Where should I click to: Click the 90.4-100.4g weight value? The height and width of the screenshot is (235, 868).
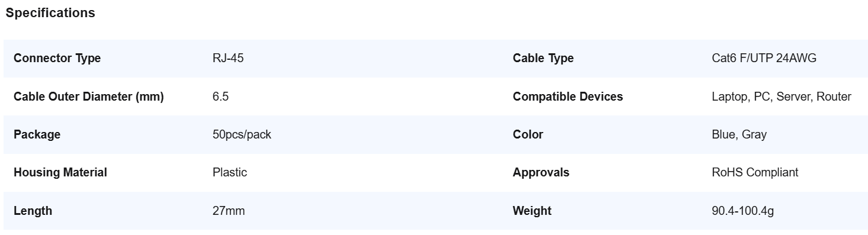click(x=743, y=211)
